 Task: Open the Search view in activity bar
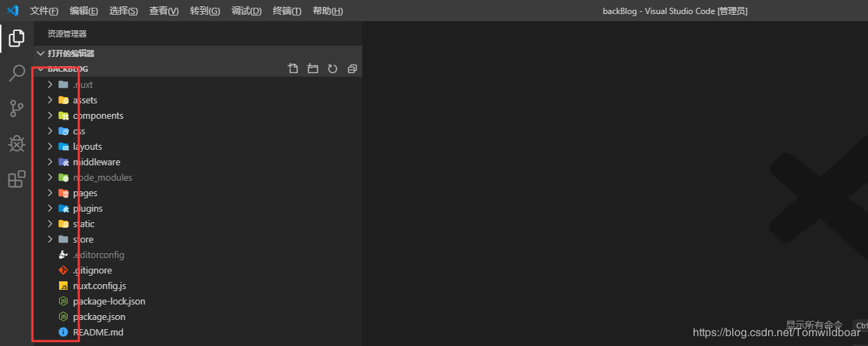(x=16, y=73)
